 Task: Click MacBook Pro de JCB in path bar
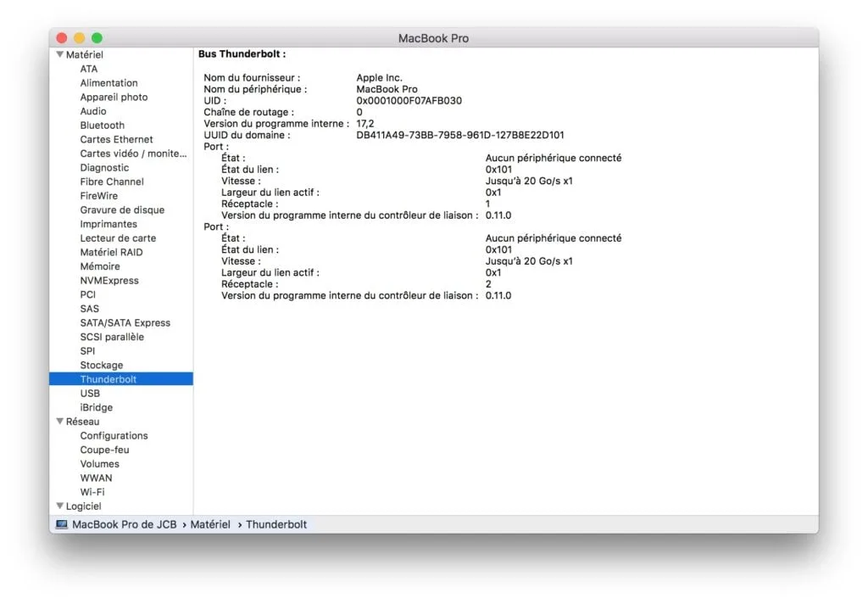coord(125,524)
